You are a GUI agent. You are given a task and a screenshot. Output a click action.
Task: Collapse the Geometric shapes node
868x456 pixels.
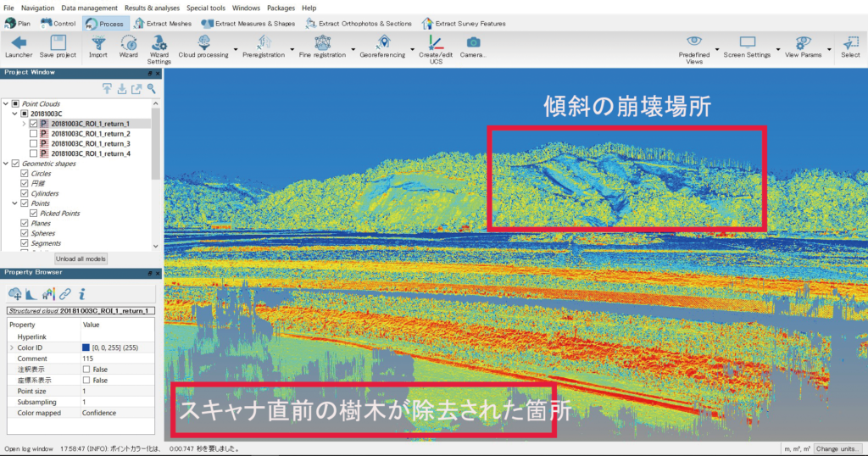(x=6, y=164)
